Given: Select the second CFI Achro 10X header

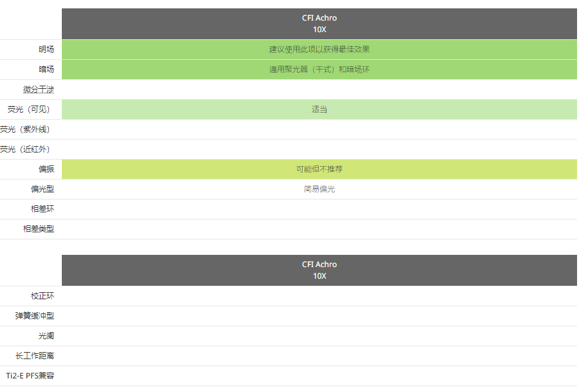Looking at the screenshot, I should 319,270.
